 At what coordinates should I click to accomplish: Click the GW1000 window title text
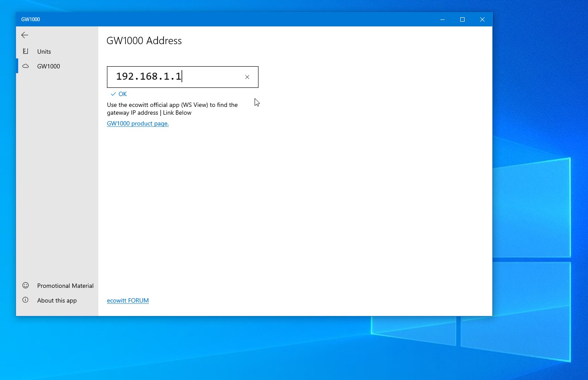(30, 19)
